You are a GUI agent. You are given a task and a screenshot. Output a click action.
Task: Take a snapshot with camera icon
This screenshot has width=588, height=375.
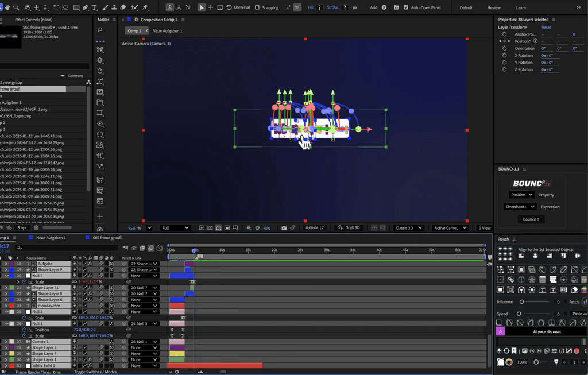click(x=284, y=227)
